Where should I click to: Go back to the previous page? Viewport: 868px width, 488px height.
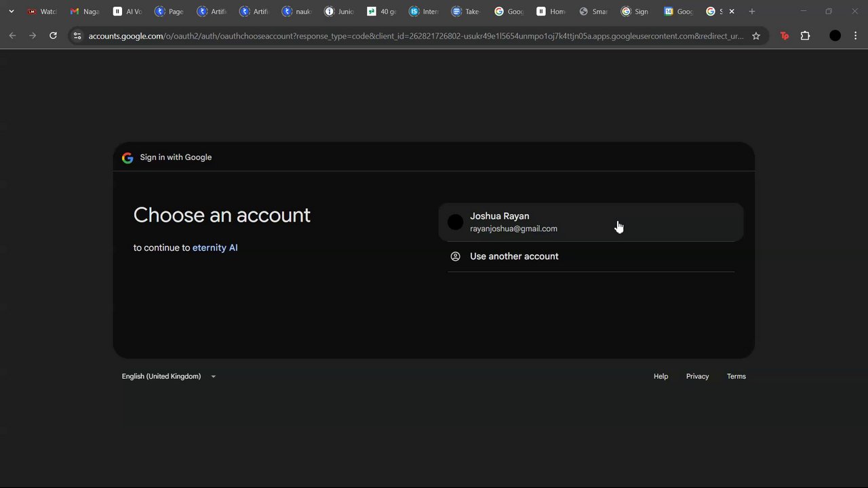coord(12,36)
